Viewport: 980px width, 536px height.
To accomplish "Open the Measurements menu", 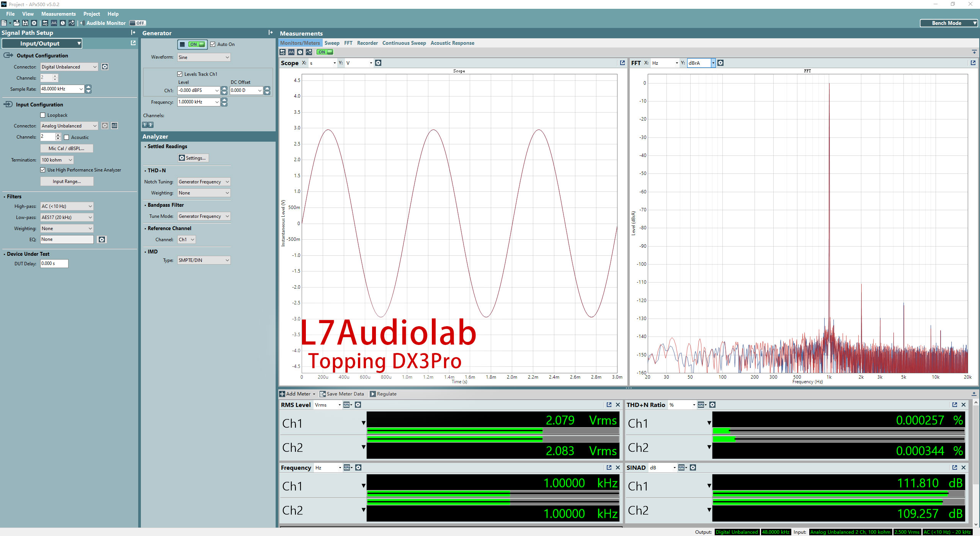I will pos(59,14).
